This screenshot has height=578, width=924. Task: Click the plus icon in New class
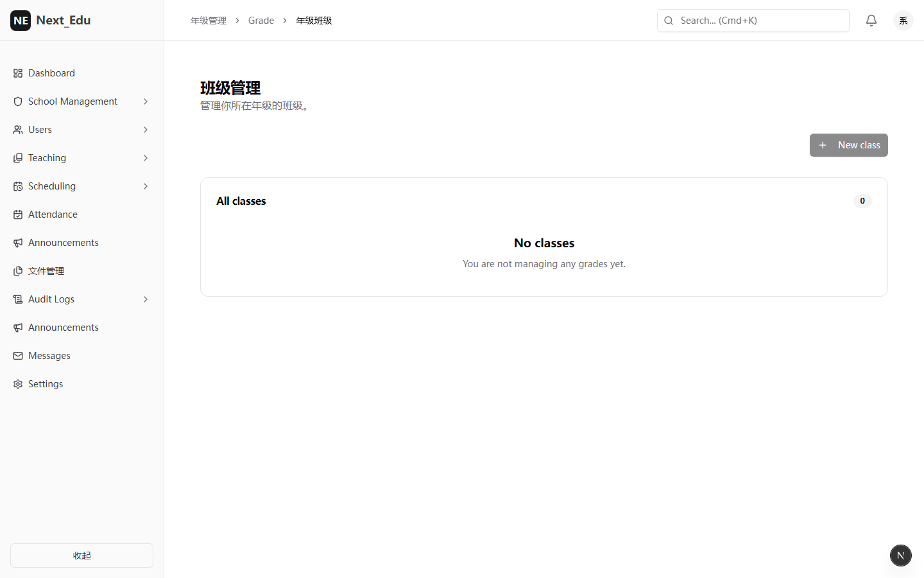[x=823, y=145]
